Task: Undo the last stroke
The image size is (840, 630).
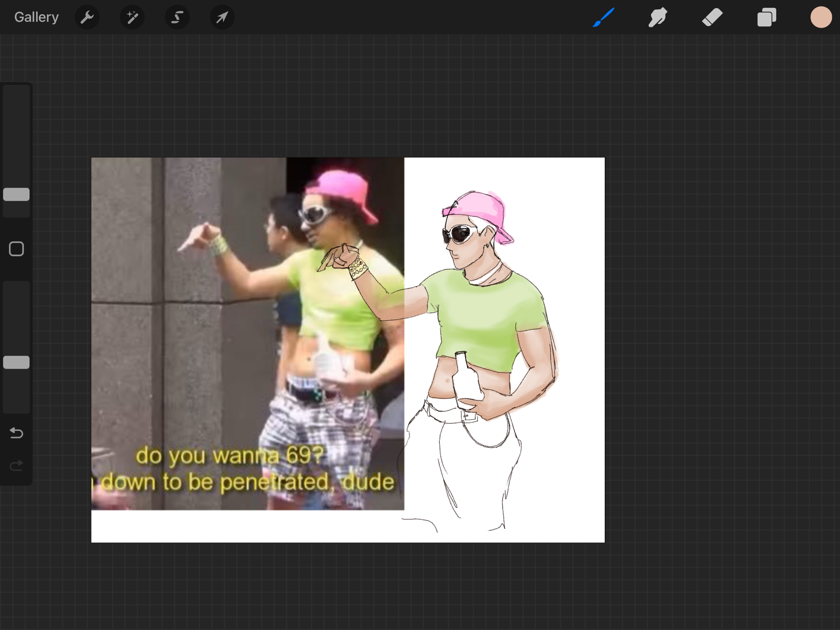Action: (16, 433)
